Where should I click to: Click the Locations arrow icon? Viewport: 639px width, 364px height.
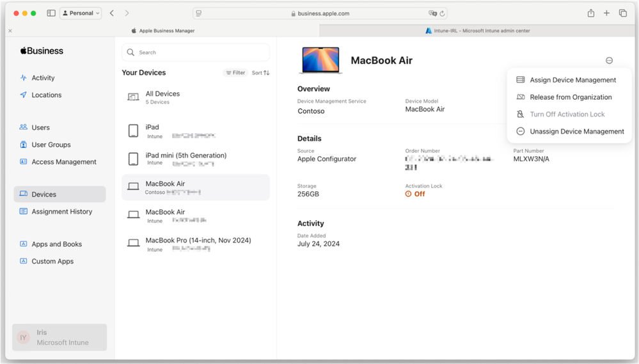point(23,95)
